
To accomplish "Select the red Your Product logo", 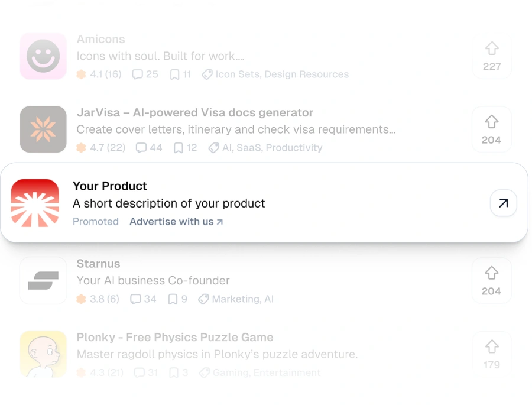I will [x=35, y=203].
